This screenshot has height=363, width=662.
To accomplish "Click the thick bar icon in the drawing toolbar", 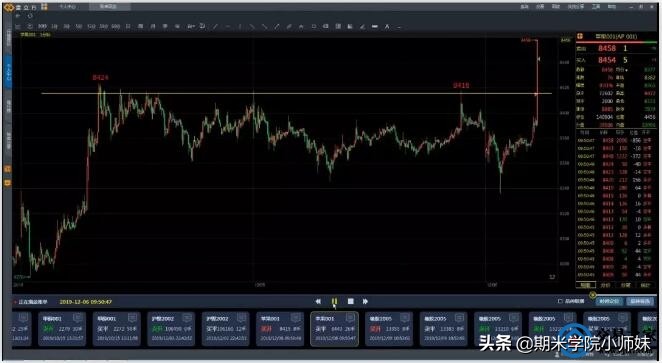I will coord(374,26).
